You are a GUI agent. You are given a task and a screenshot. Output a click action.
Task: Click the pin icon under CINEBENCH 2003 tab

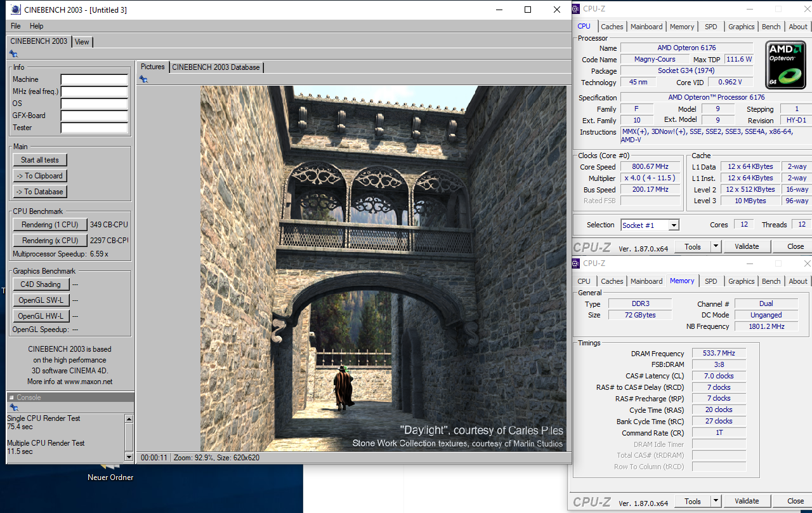point(13,54)
